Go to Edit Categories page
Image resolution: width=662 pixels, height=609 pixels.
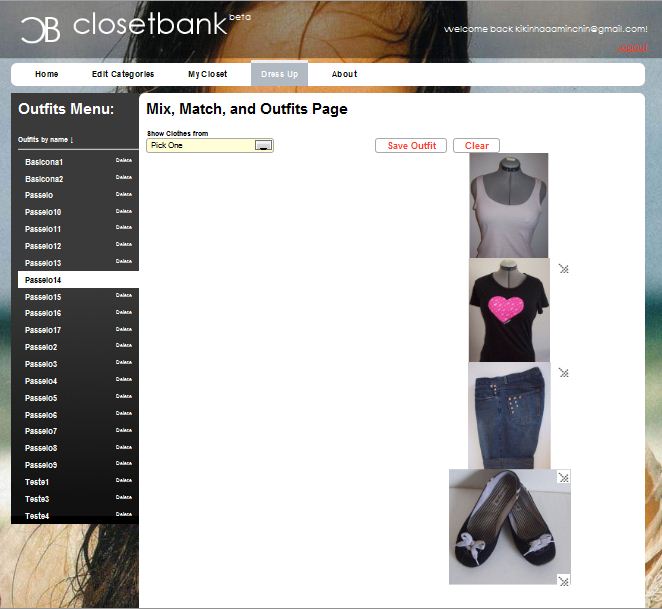[123, 74]
